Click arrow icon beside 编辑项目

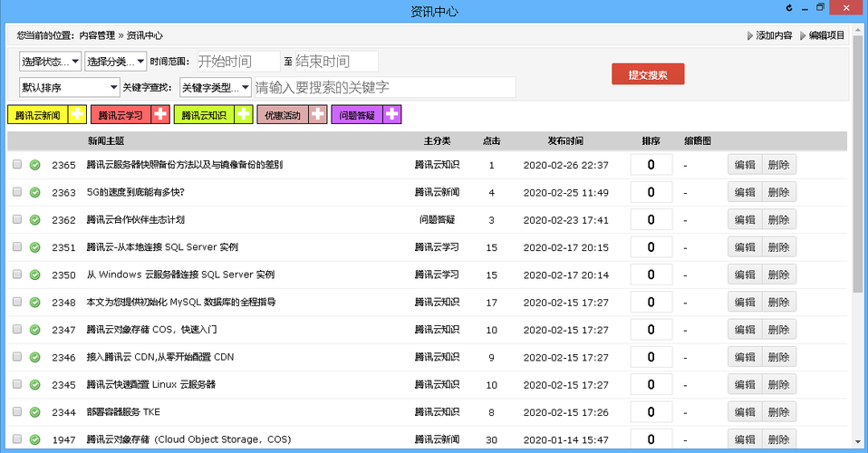[803, 36]
